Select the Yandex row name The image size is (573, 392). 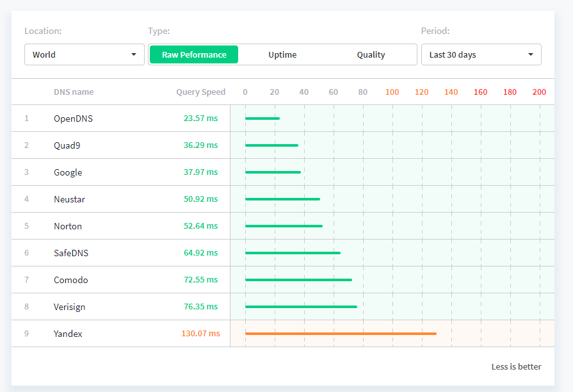coord(68,334)
